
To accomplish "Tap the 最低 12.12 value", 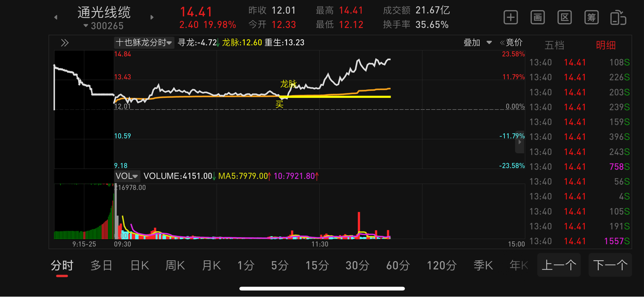I will (x=340, y=25).
